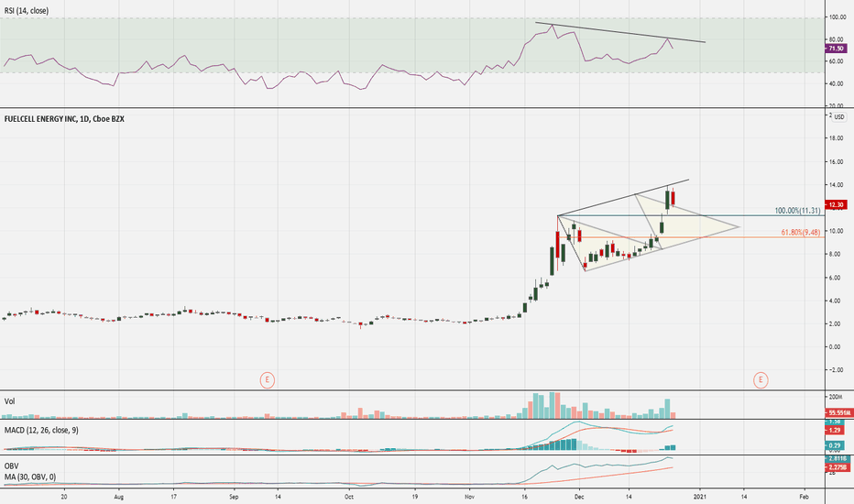Select the Vol indicator label
Screen dimensions: 854x504
[9, 401]
